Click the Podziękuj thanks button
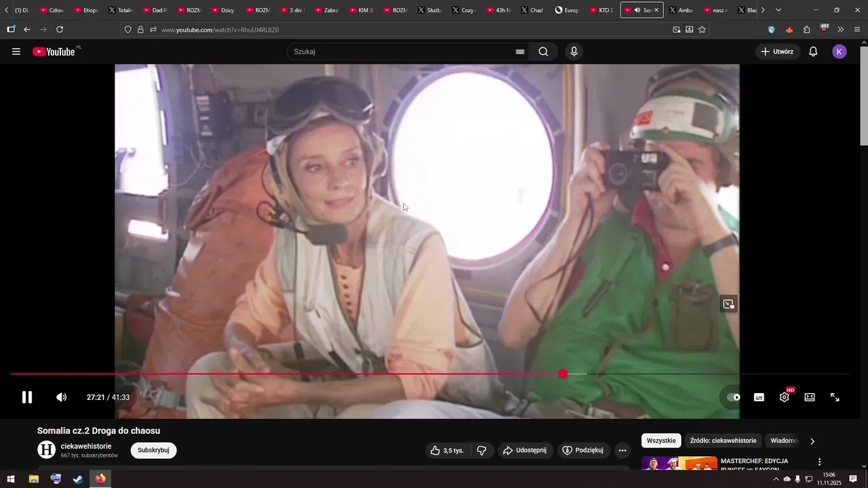 click(x=583, y=450)
